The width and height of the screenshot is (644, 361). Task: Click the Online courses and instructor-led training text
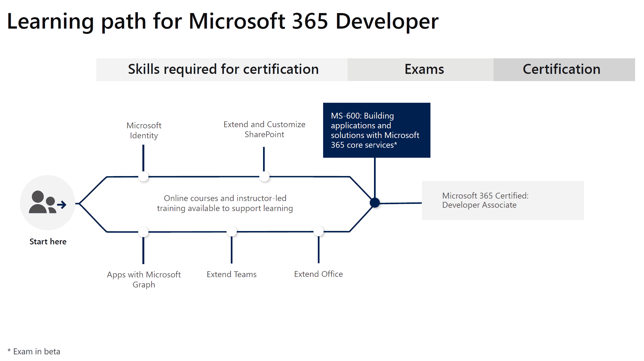coord(225,203)
